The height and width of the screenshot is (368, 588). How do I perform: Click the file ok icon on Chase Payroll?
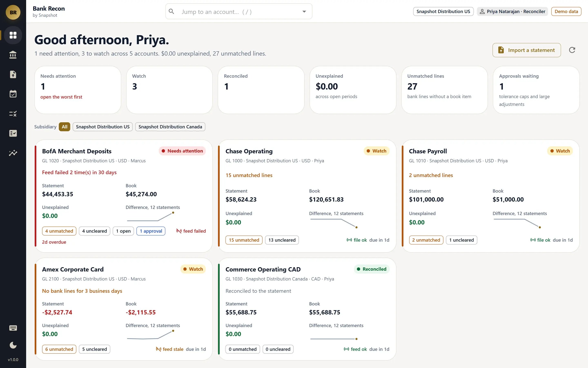[x=533, y=240]
